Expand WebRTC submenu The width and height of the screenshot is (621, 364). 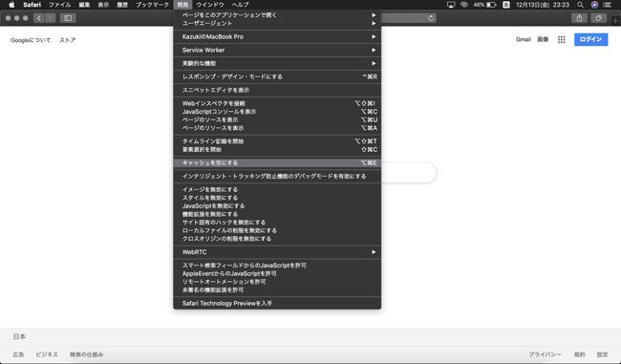click(x=277, y=252)
